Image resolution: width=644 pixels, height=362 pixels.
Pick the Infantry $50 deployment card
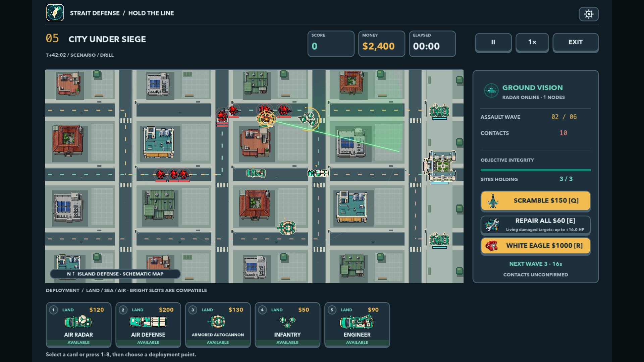pyautogui.click(x=287, y=325)
